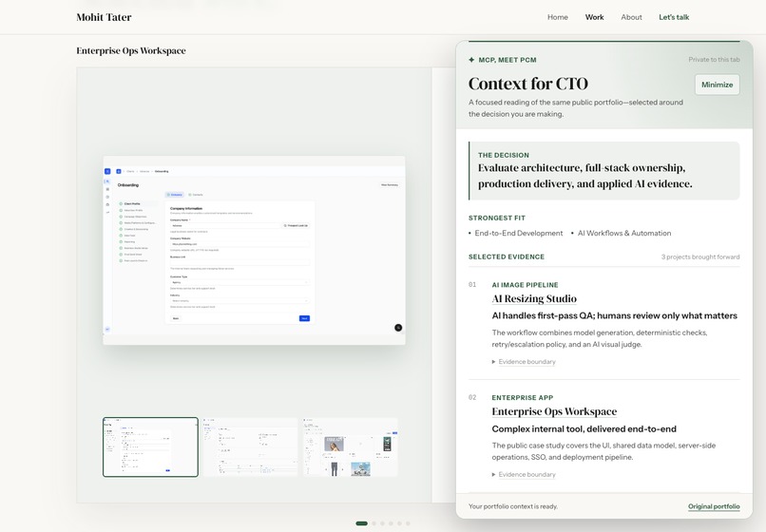Click 'Complex internal tool, delivered end-to-end' headline

[584, 428]
